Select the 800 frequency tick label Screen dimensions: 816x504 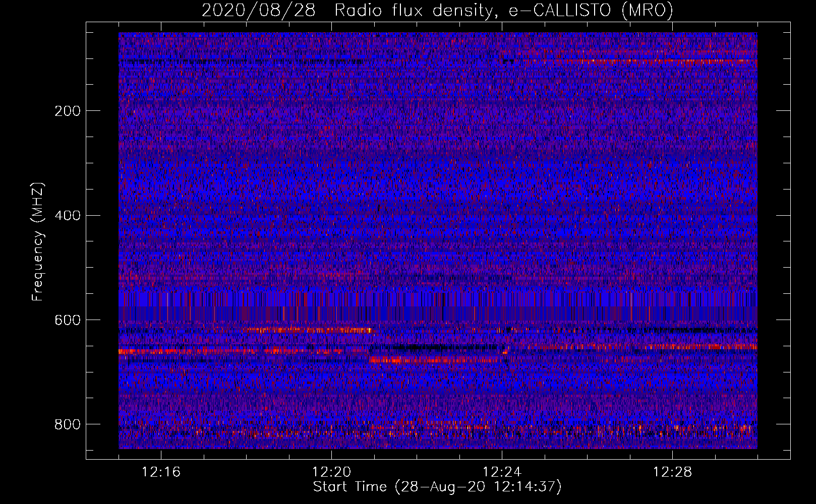pyautogui.click(x=68, y=424)
